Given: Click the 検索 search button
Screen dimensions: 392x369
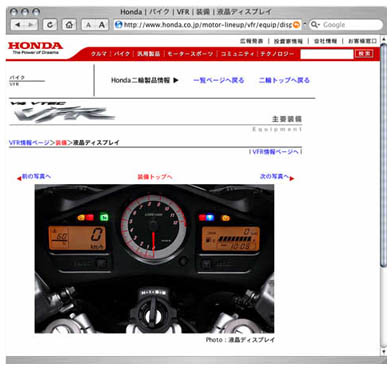Looking at the screenshot, I should click(364, 53).
